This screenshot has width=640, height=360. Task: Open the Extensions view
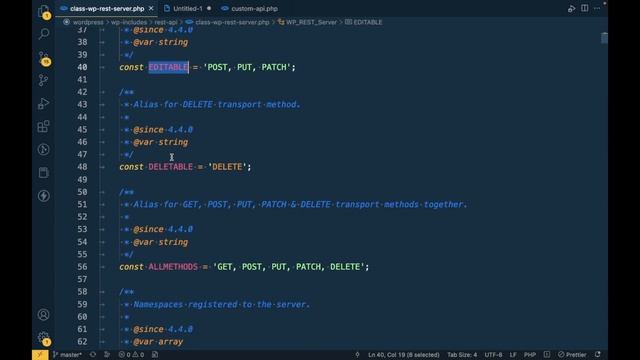click(x=43, y=127)
